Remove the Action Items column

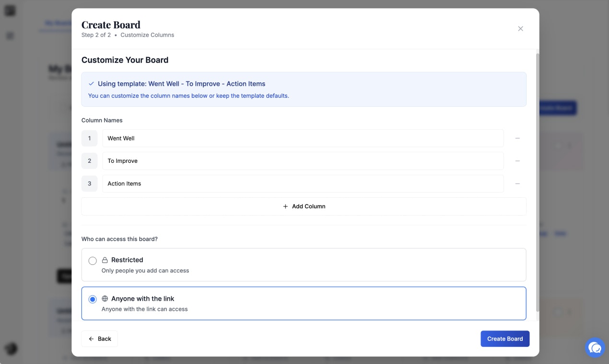517,183
